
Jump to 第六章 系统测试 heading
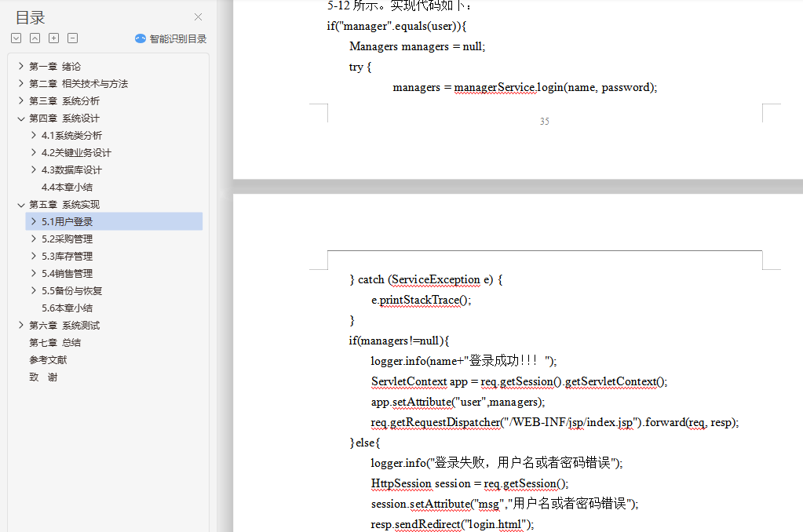64,326
